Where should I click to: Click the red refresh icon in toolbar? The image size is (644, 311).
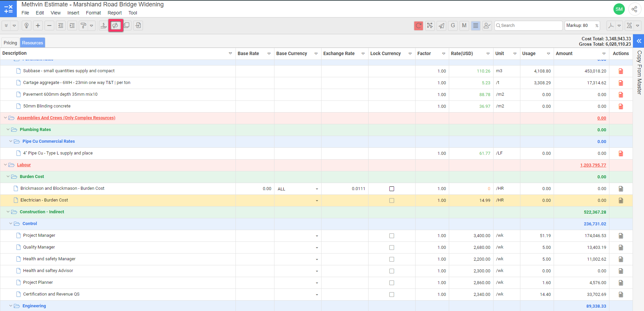[418, 26]
